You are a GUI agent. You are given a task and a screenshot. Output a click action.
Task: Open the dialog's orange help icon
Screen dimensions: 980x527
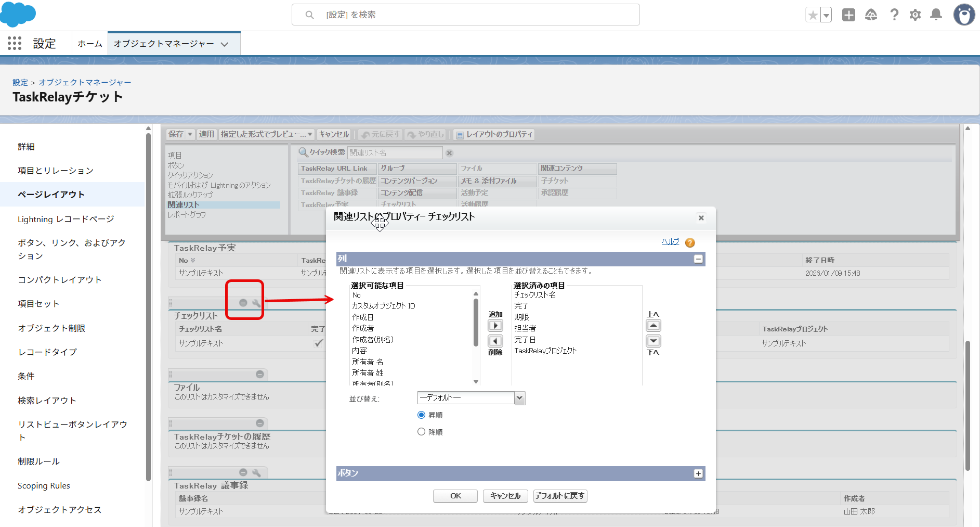pos(690,242)
